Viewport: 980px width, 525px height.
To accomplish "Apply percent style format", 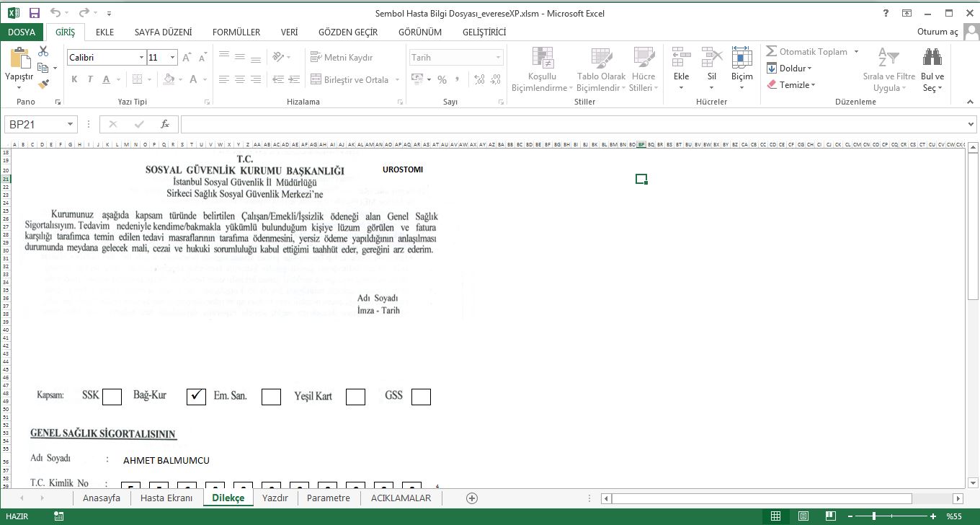I will click(x=442, y=79).
